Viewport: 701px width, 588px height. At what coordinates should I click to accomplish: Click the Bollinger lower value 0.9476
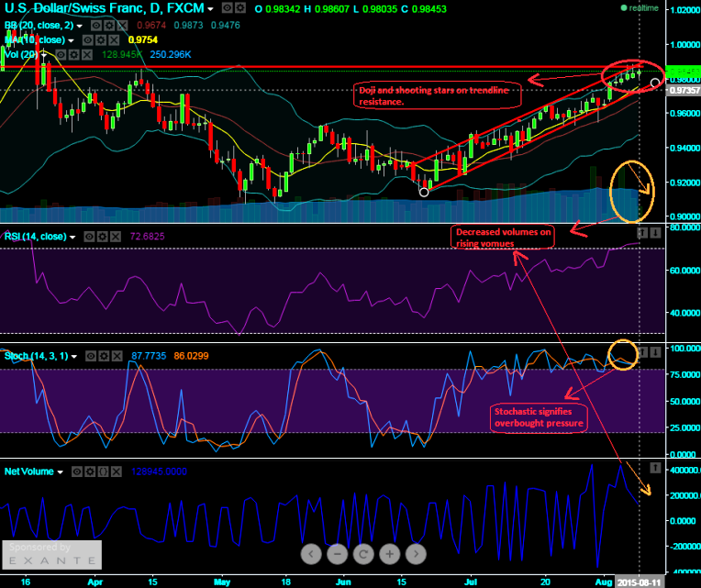pyautogui.click(x=226, y=26)
